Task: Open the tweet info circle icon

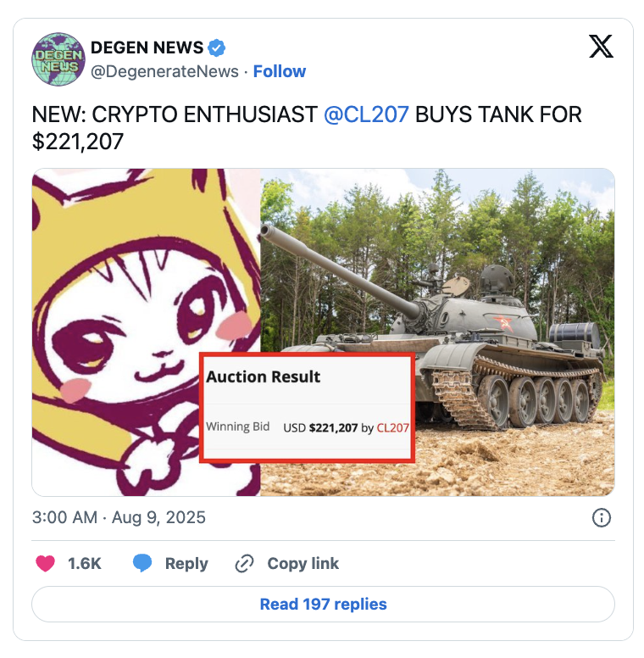Action: (602, 517)
